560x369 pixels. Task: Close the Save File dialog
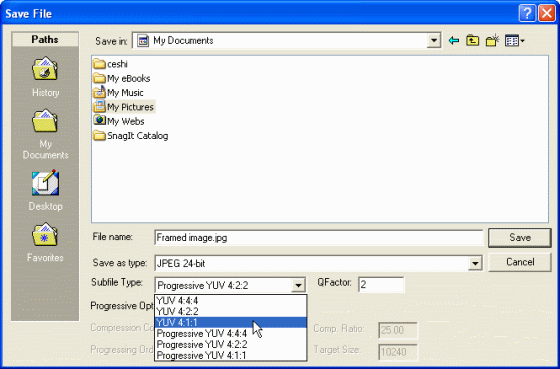click(547, 14)
